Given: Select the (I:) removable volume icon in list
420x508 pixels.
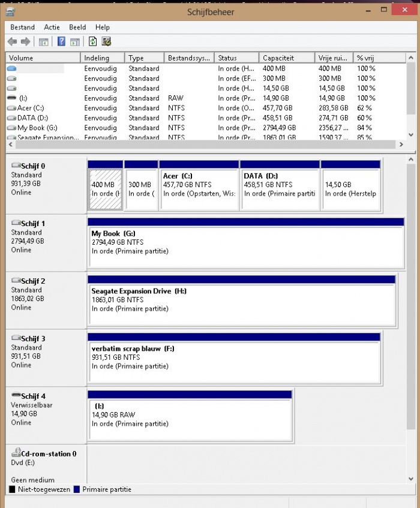Looking at the screenshot, I should pos(11,98).
